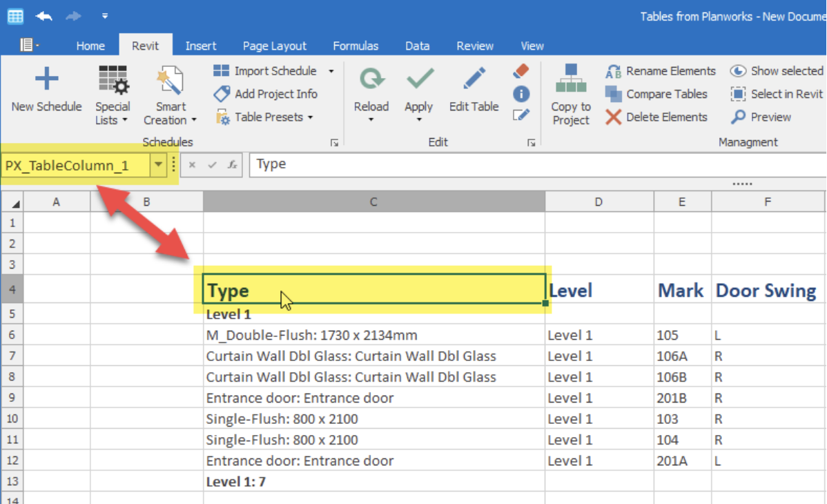This screenshot has width=827, height=504.
Task: Click the Show selected eye icon
Action: coord(738,70)
